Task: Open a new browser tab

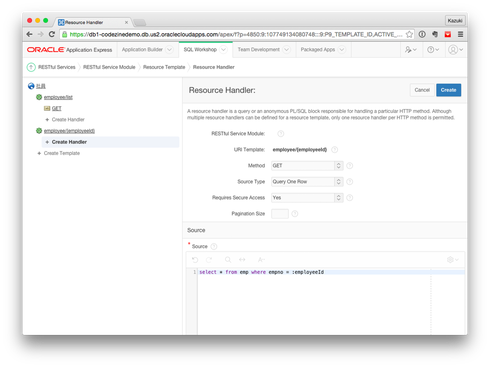Action: click(x=140, y=23)
